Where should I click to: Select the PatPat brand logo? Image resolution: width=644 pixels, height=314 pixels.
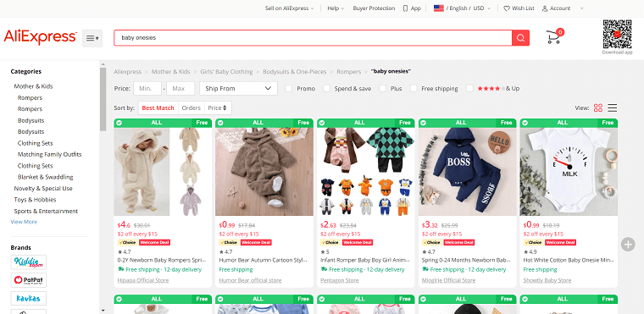point(28,280)
